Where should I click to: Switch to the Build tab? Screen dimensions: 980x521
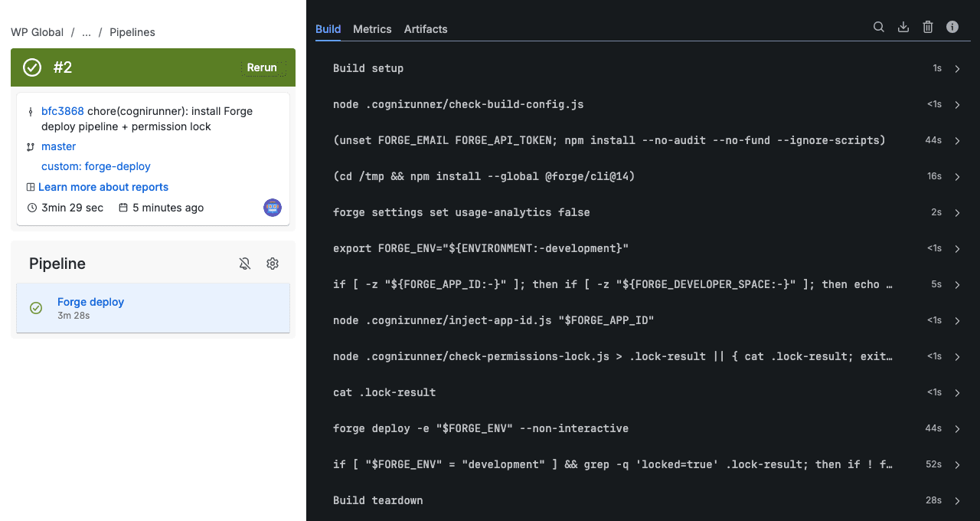[328, 29]
